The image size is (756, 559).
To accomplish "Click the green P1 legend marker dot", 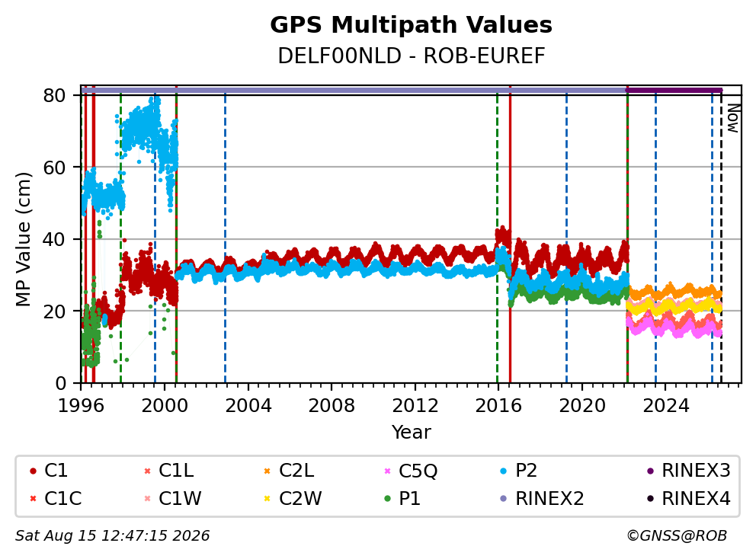I will [x=388, y=499].
